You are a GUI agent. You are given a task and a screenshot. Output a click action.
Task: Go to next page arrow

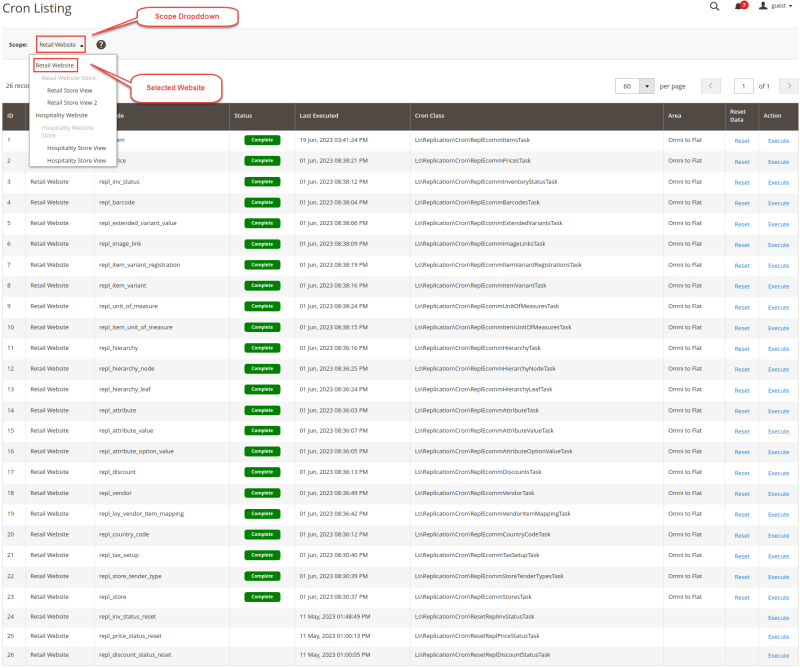click(788, 86)
